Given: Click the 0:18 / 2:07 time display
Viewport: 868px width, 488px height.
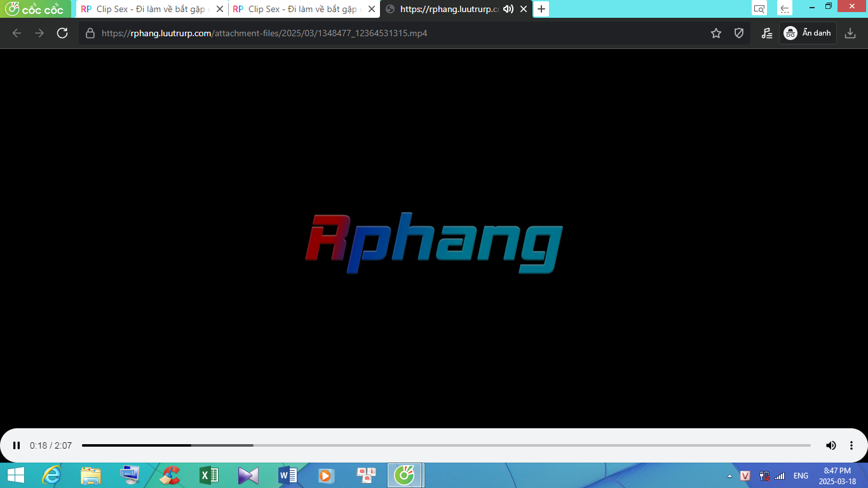Looking at the screenshot, I should coord(51,445).
